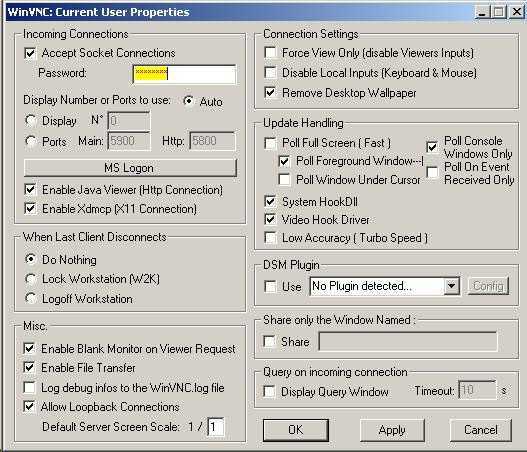Choose Logoff Workstation option
527x452 pixels.
tap(31, 298)
